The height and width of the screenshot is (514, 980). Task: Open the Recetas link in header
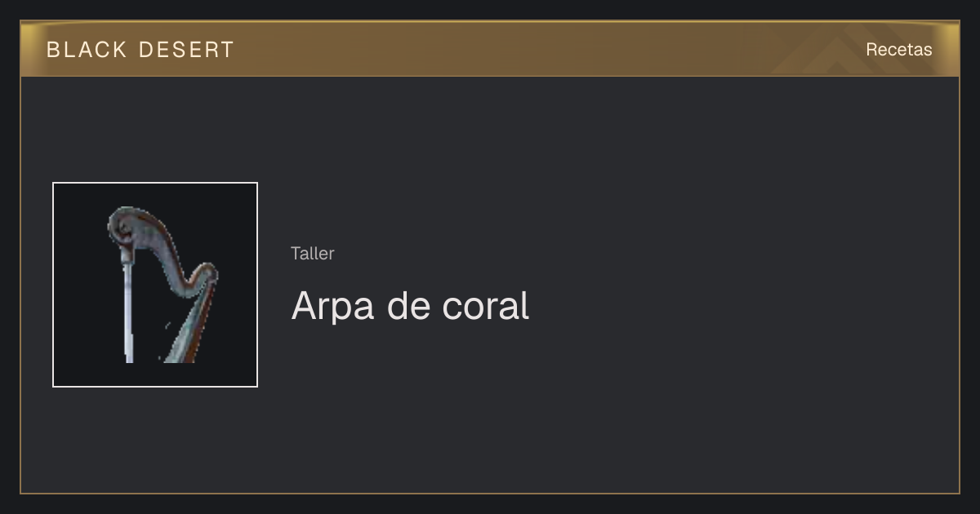click(898, 50)
